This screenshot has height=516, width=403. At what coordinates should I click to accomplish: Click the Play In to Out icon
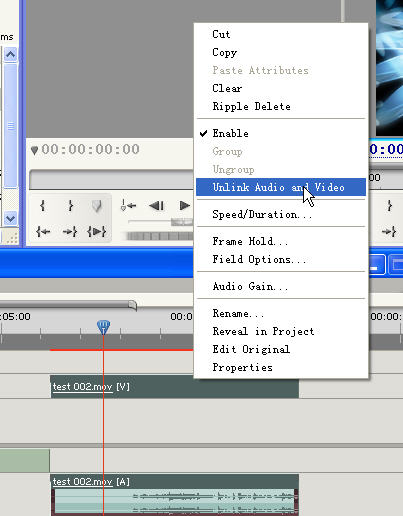(x=96, y=231)
